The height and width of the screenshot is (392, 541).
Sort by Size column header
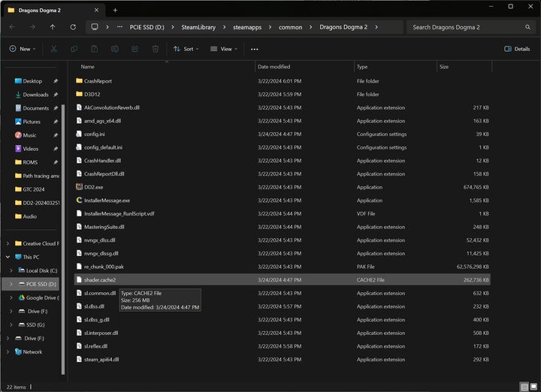pyautogui.click(x=444, y=67)
